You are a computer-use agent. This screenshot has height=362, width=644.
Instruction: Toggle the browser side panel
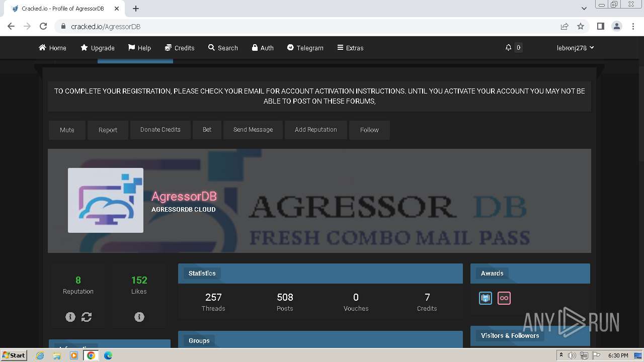(600, 26)
